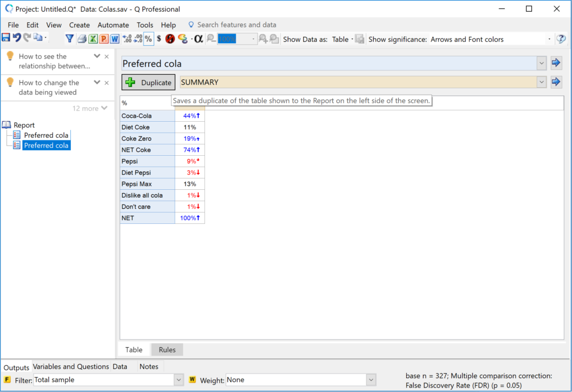Select the first Preferred cola table
This screenshot has height=392, width=572.
point(46,135)
